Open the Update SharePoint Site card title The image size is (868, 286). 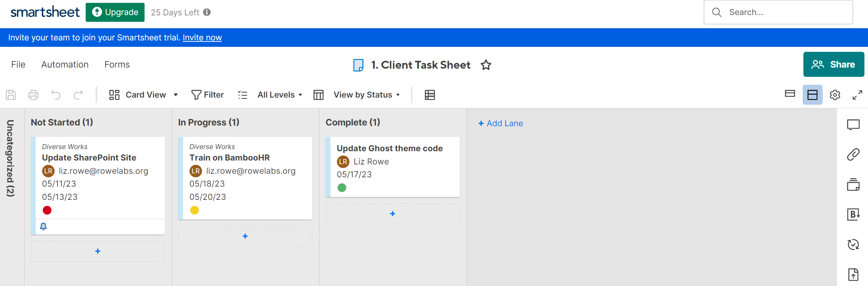tap(89, 158)
